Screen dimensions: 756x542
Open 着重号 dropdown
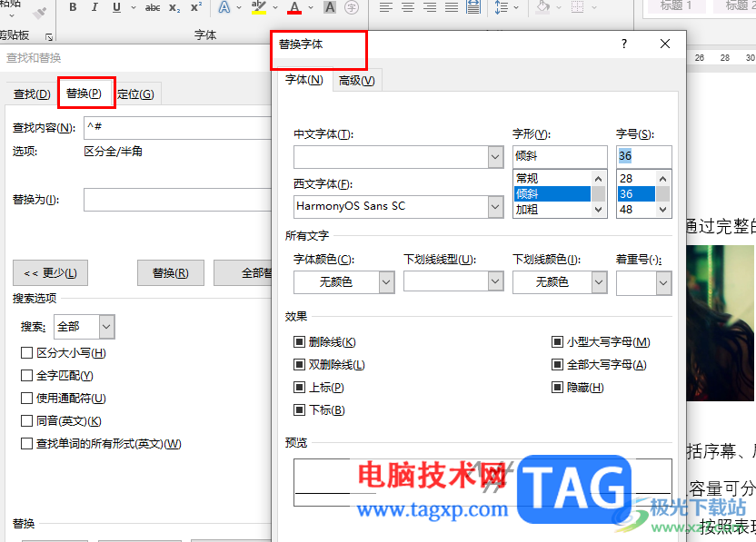click(x=663, y=283)
